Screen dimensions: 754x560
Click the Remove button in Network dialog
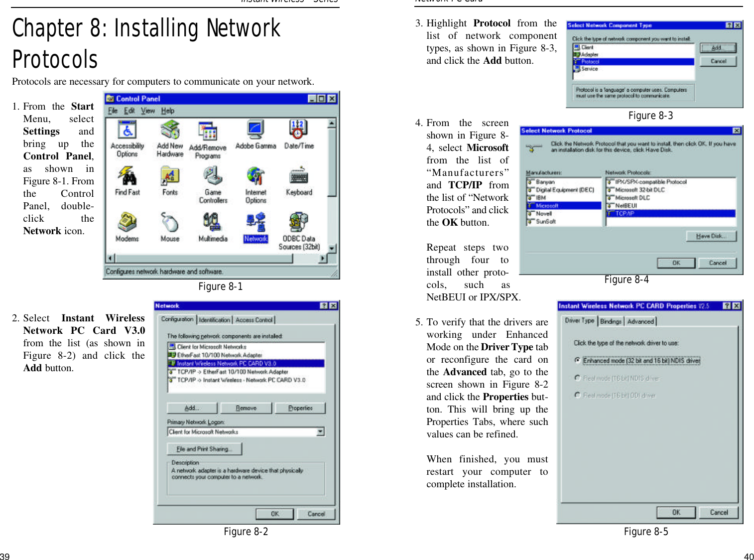tap(246, 408)
